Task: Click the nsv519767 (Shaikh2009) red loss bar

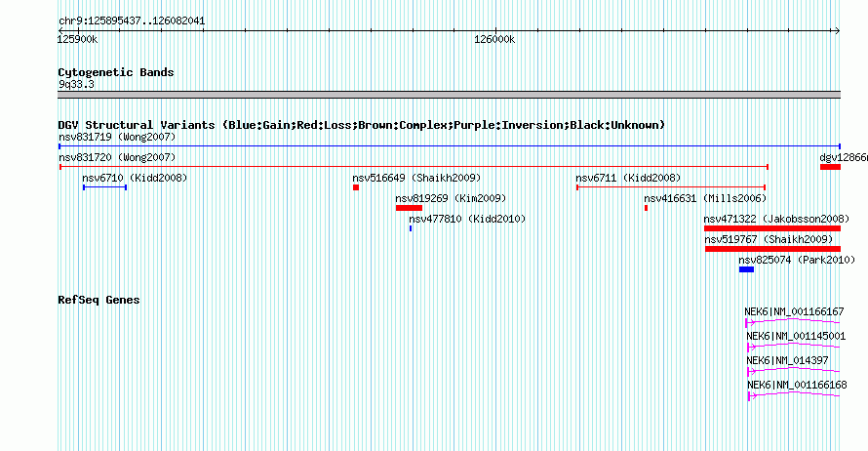Action: tap(772, 249)
